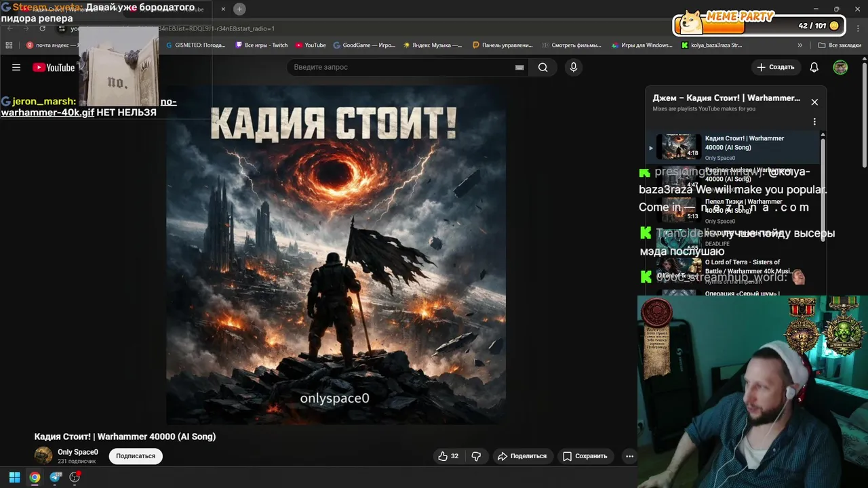Open a new browser tab with plus
The image size is (868, 488).
pos(239,9)
